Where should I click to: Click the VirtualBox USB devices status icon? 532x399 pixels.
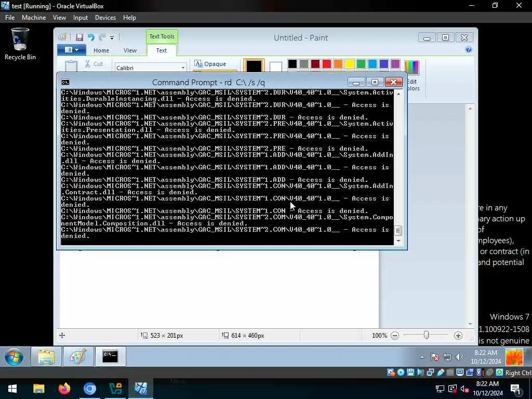pyautogui.click(x=441, y=373)
